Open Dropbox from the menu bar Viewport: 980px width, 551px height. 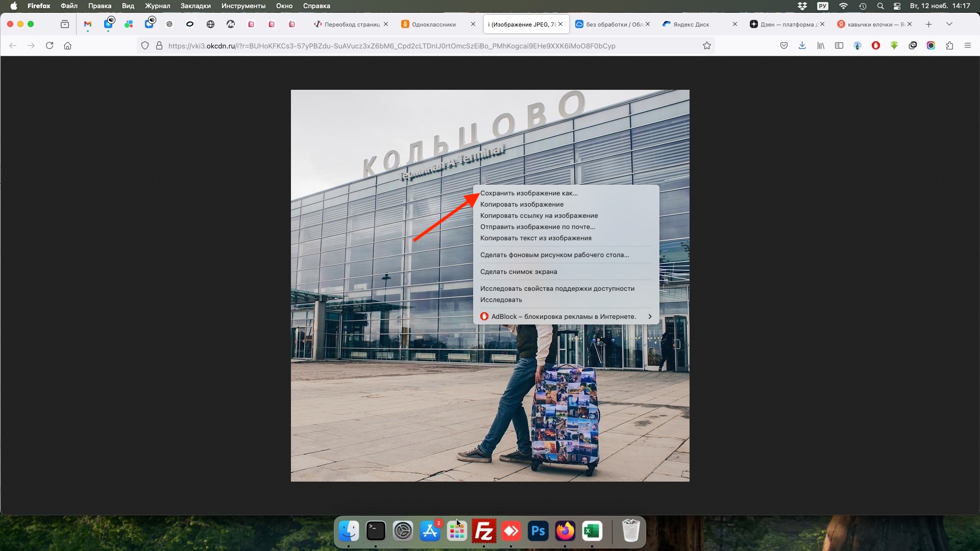[802, 6]
